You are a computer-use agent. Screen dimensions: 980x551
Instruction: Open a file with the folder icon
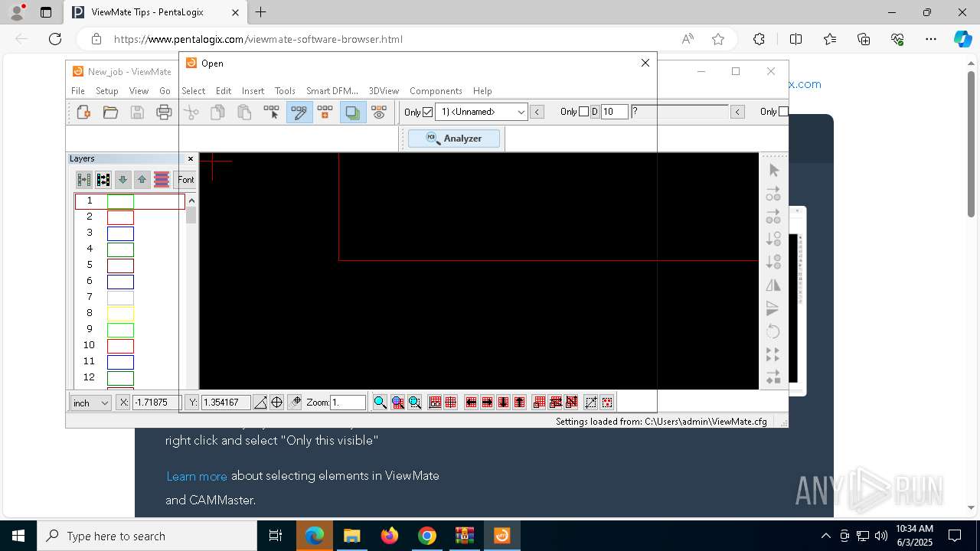point(110,112)
